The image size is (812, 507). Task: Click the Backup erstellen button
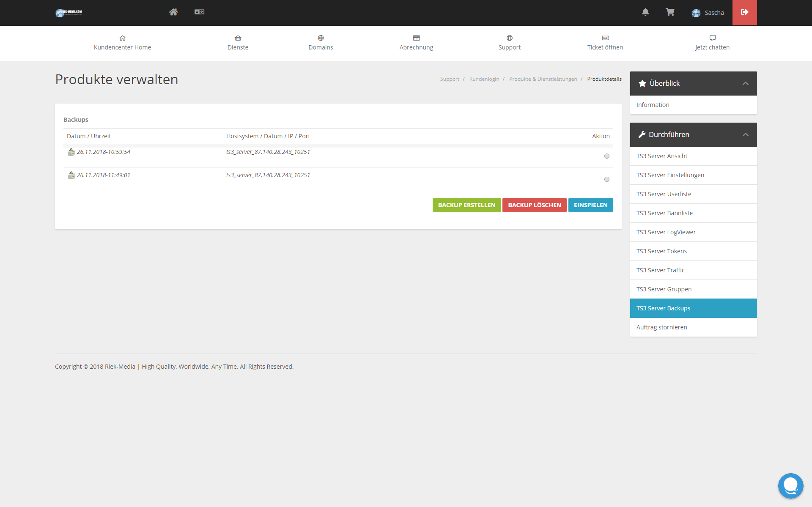[x=466, y=205]
